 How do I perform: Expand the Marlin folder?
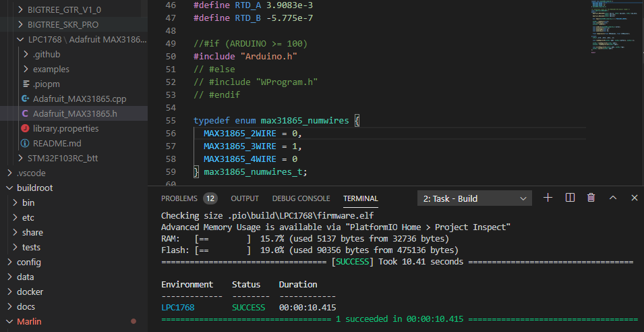(x=28, y=321)
